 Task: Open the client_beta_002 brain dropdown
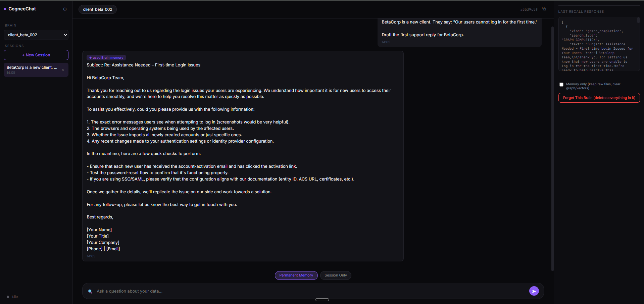[x=36, y=35]
